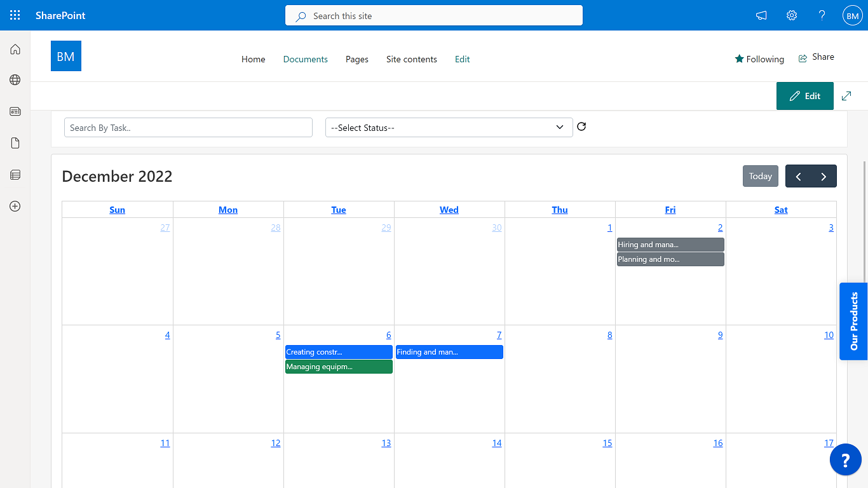Open the news icon in left bar
The width and height of the screenshot is (868, 488).
point(15,111)
